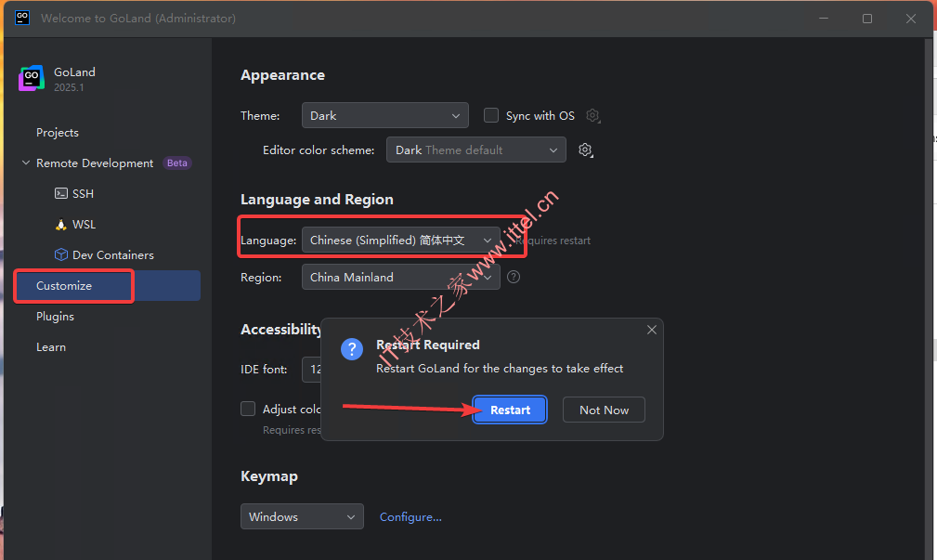This screenshot has height=560, width=937.
Task: Collapse the Remote Development tree chevron
Action: (26, 163)
